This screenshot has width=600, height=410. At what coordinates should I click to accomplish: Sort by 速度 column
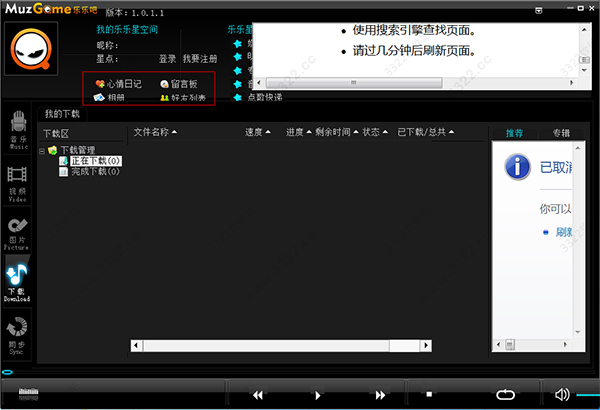(x=258, y=132)
